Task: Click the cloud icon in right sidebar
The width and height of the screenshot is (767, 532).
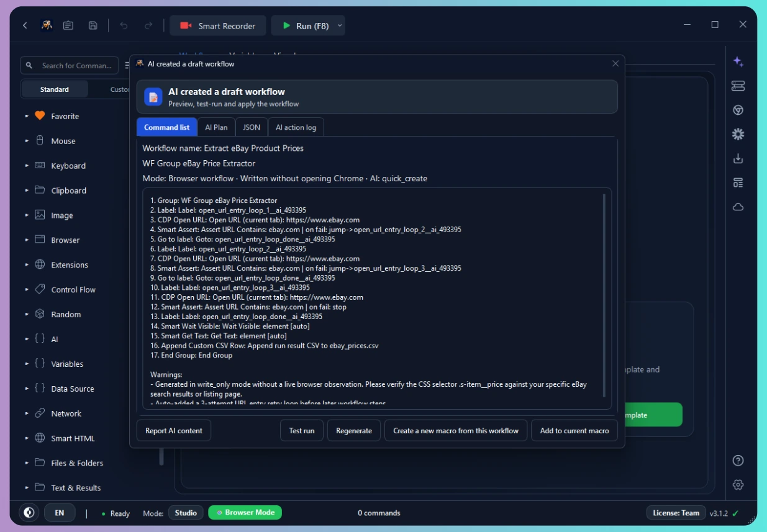Action: coord(738,207)
